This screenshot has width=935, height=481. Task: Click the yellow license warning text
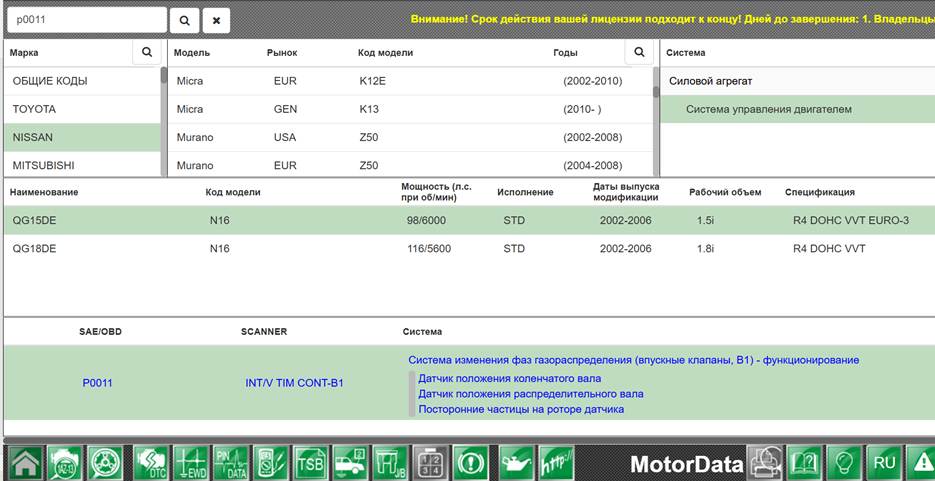click(673, 19)
